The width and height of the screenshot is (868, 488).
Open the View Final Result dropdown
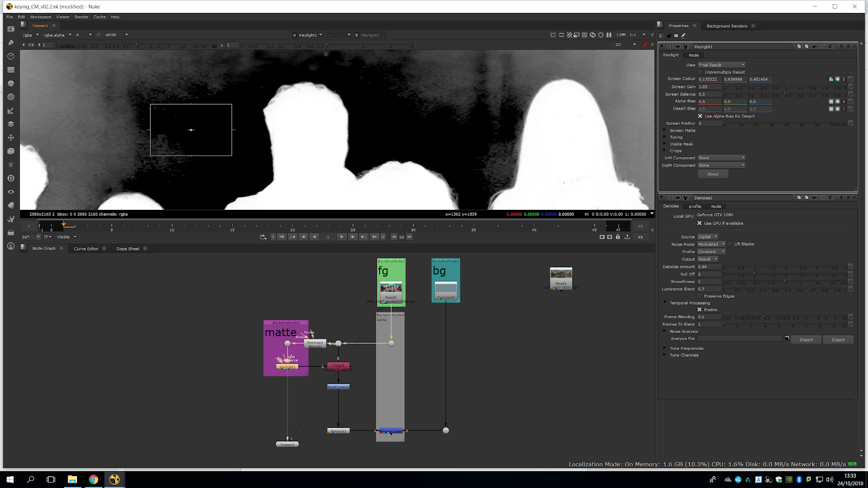coord(721,65)
